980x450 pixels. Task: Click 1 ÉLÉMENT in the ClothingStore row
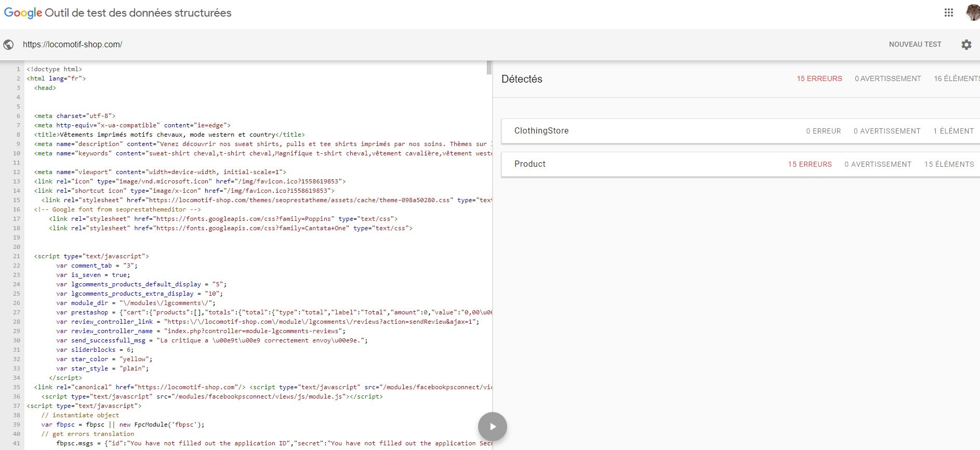pos(953,131)
